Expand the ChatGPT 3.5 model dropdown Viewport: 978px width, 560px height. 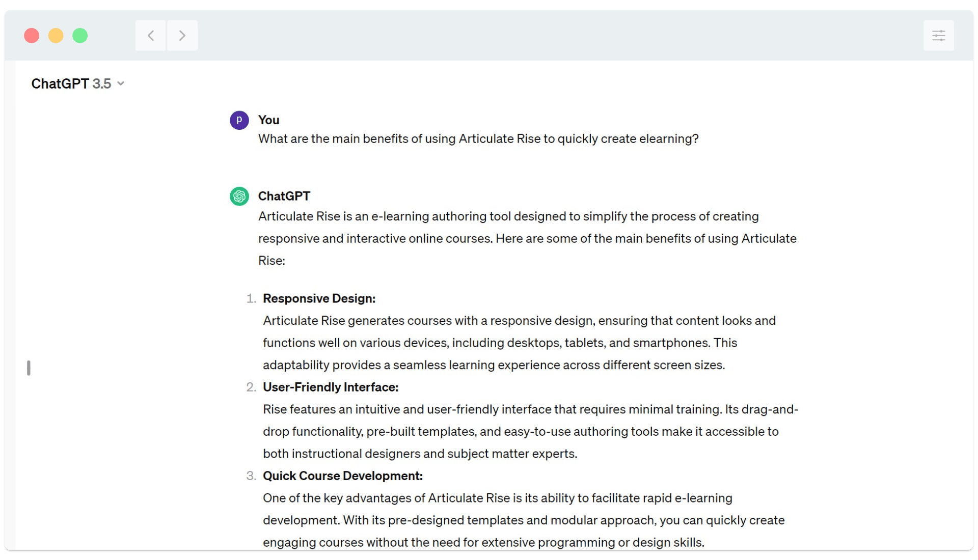78,83
